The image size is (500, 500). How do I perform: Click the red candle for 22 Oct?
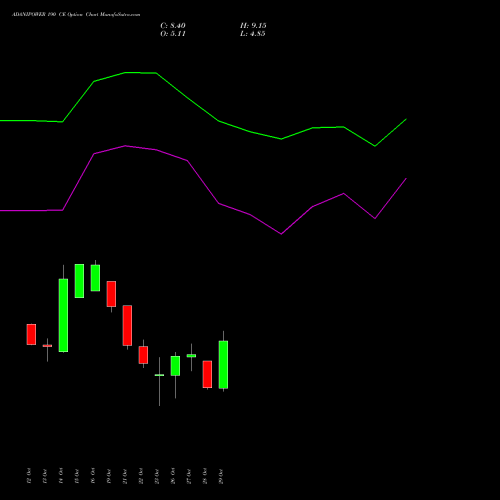click(143, 355)
